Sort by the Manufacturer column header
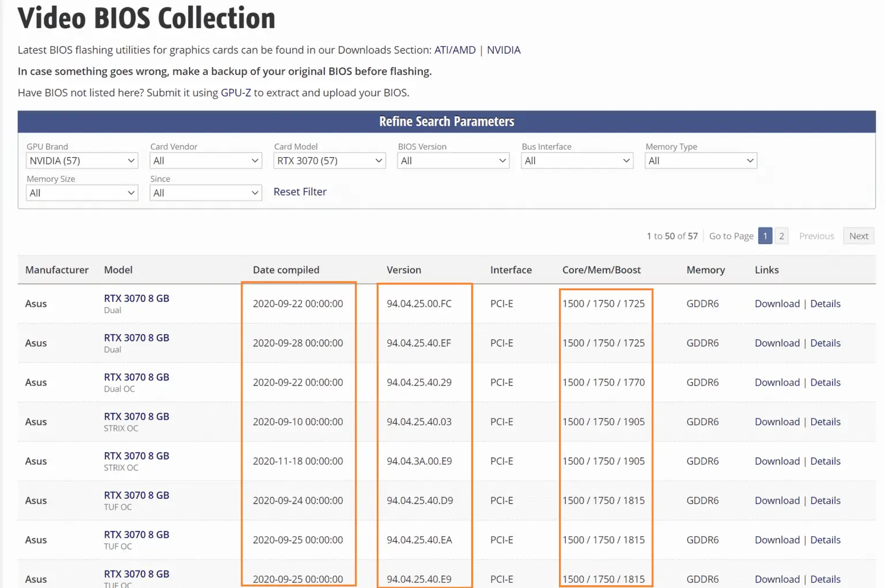885x588 pixels. coord(57,270)
